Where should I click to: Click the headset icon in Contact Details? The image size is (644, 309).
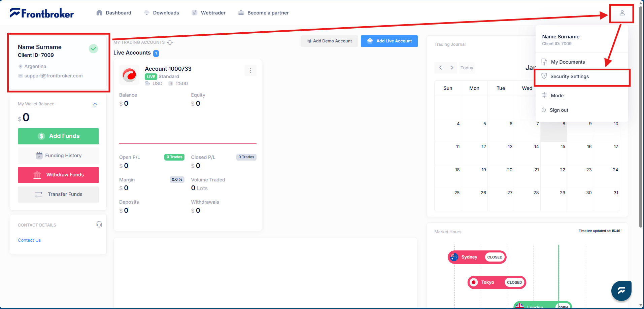[x=99, y=225]
